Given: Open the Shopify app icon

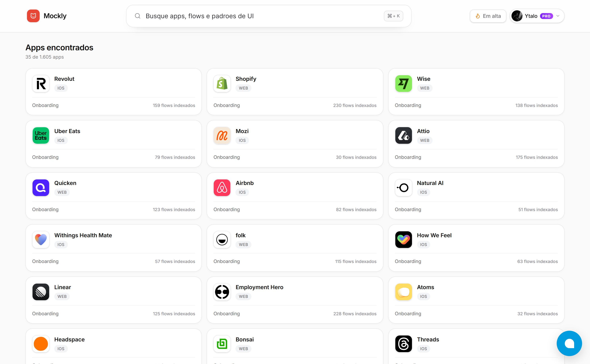Looking at the screenshot, I should tap(222, 84).
